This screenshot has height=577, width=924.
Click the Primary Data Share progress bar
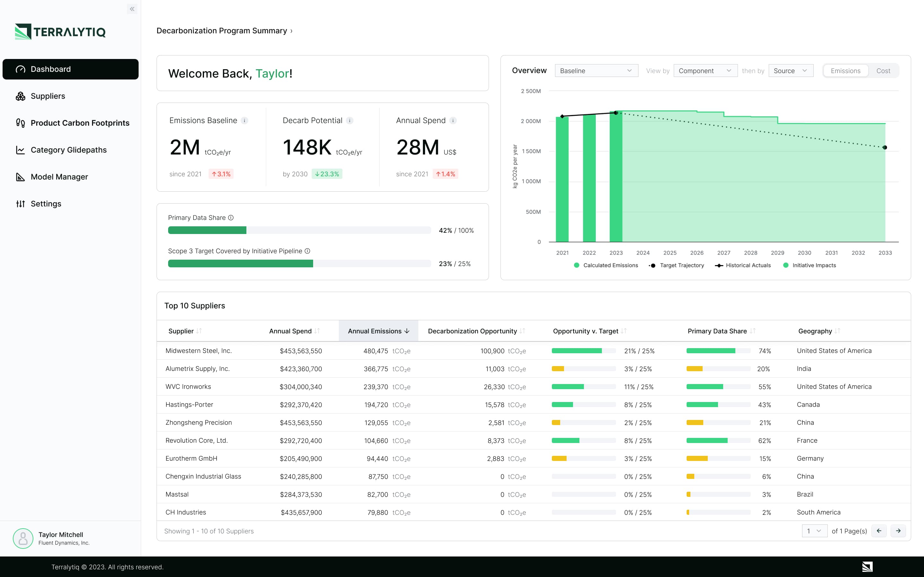[x=299, y=230]
